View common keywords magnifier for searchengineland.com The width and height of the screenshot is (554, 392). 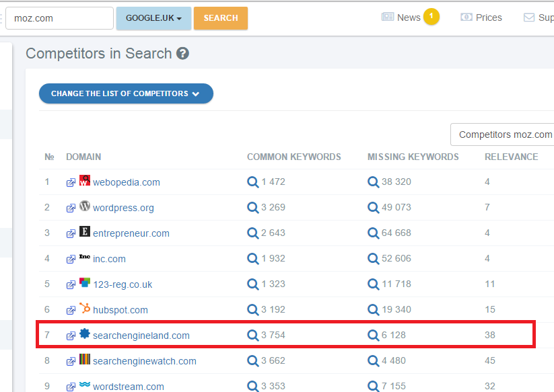tap(252, 336)
